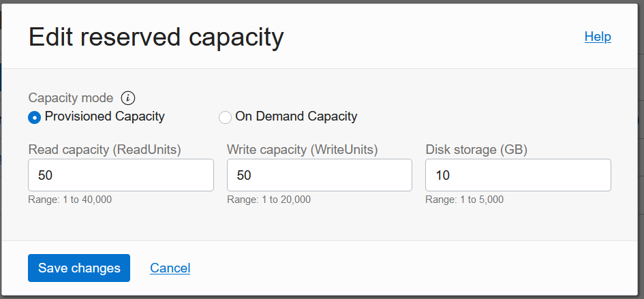
Task: Select the Disk storage input box
Action: point(518,175)
